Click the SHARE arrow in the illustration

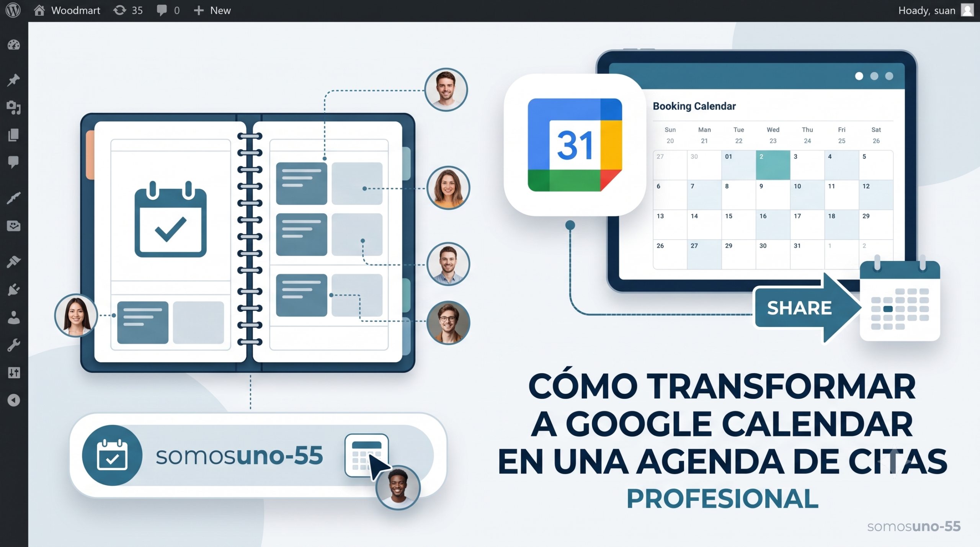coord(808,308)
